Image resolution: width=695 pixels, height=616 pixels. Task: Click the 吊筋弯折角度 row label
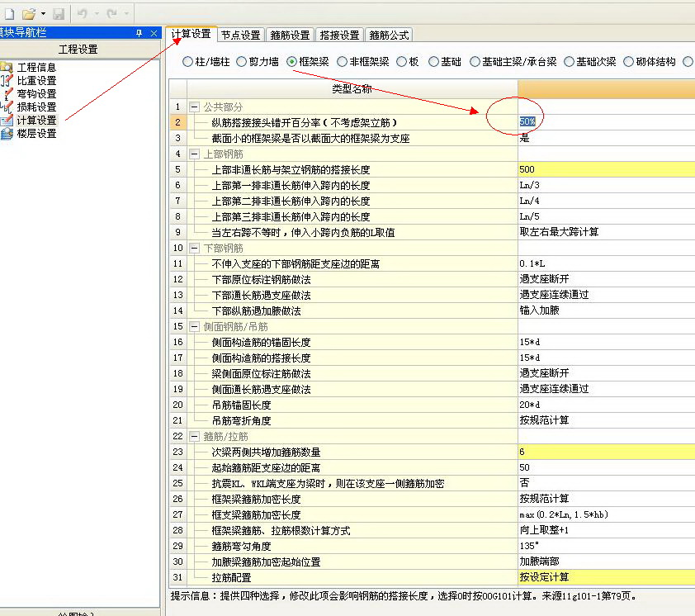(x=241, y=420)
